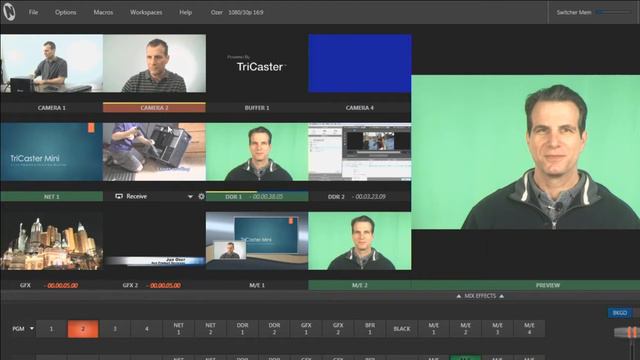This screenshot has width=640, height=360.
Task: Select M/E 2 green screen thumbnail
Action: pyautogui.click(x=360, y=241)
